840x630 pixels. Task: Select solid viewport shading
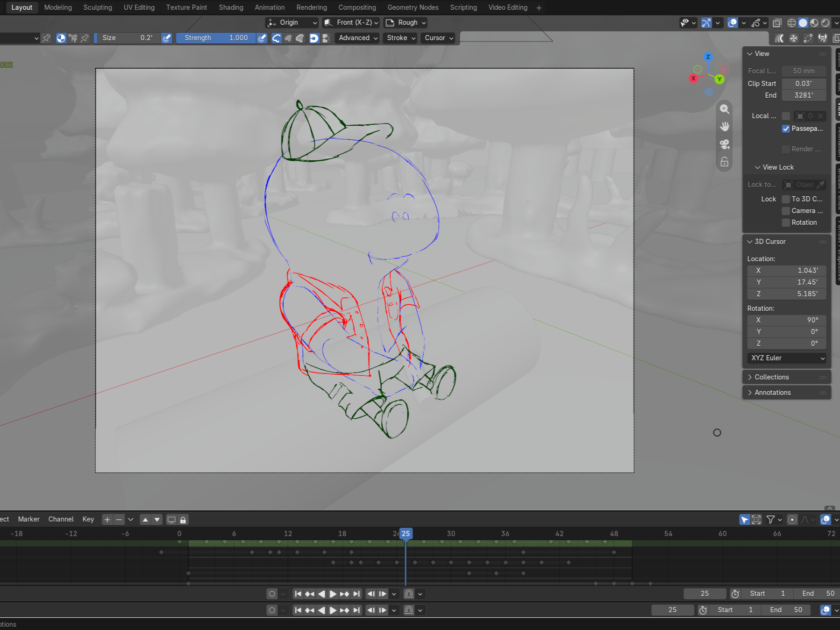click(x=803, y=23)
